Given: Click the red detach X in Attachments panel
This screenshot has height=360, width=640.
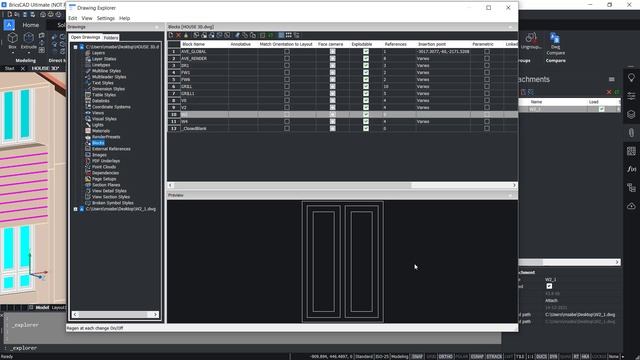Looking at the screenshot, I should (609, 92).
